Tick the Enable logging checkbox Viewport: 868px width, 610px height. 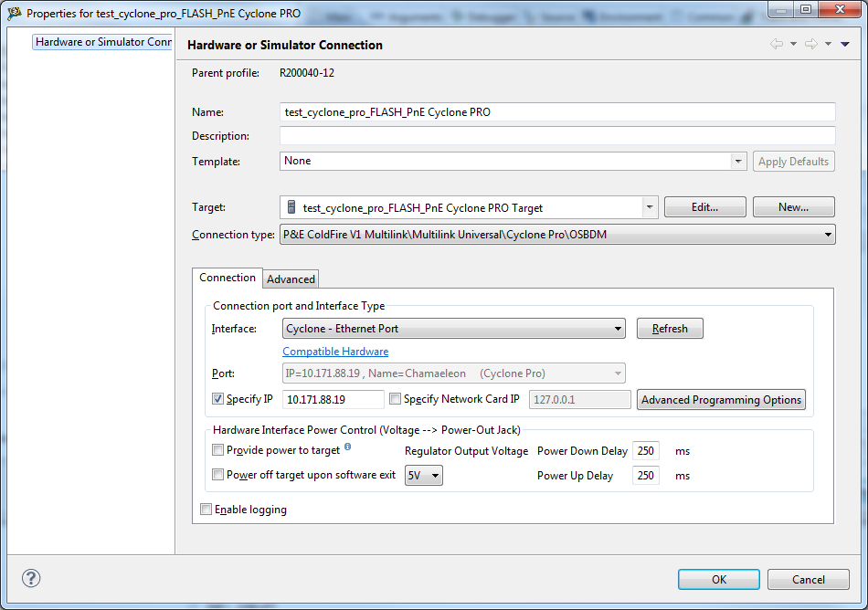[206, 510]
